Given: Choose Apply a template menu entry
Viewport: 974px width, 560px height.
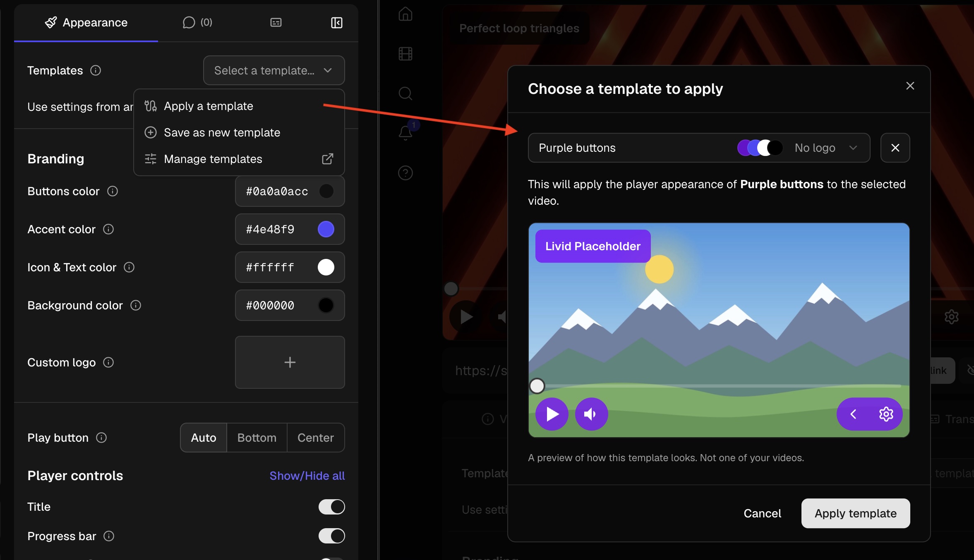Looking at the screenshot, I should pos(239,106).
